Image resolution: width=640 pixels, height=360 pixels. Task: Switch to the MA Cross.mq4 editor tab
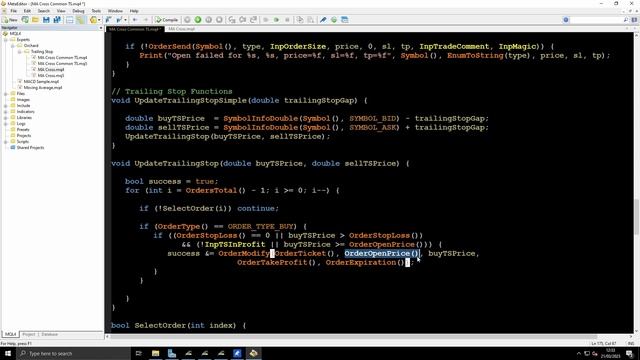click(x=181, y=29)
